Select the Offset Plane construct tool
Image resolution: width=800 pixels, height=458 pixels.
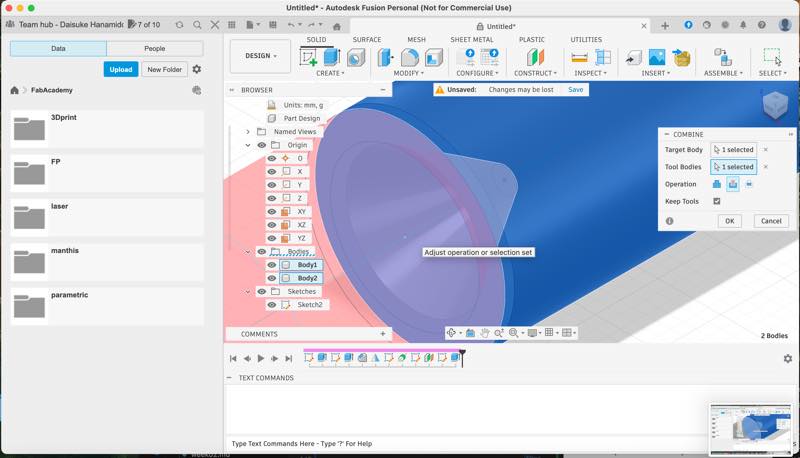click(535, 57)
